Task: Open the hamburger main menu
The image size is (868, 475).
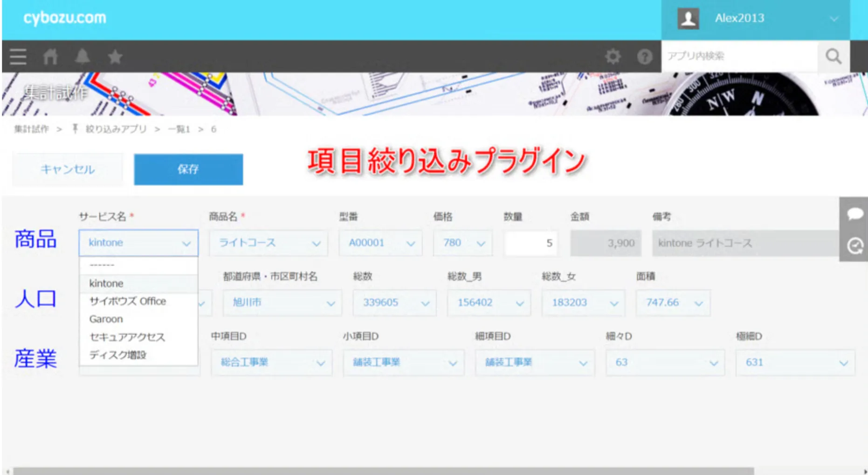Action: 18,56
